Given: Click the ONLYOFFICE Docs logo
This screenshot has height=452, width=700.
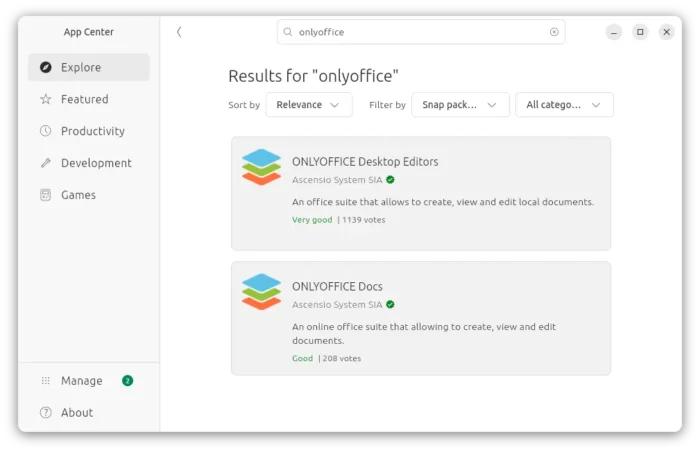Looking at the screenshot, I should [x=261, y=292].
